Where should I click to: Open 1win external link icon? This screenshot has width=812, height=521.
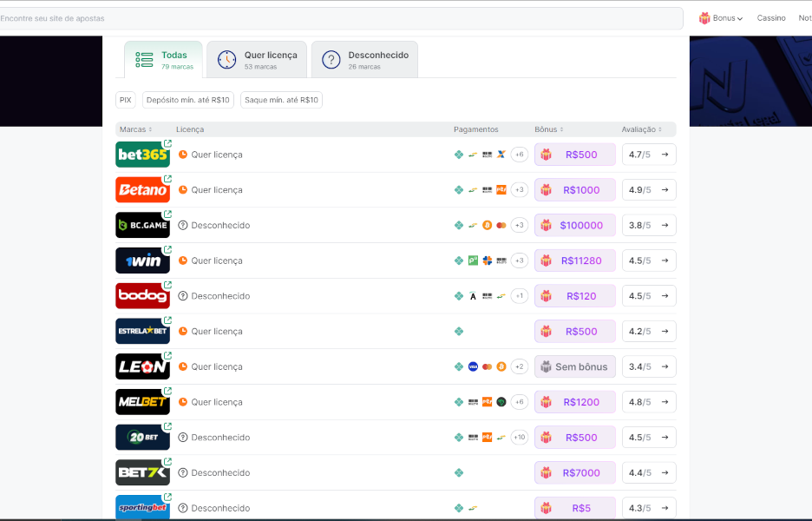coord(167,249)
